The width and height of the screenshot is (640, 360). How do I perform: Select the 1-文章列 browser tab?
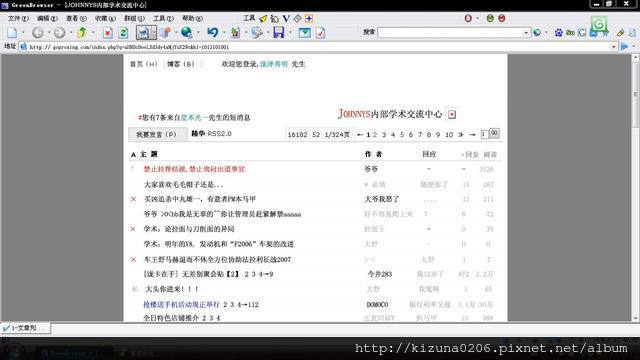click(25, 328)
